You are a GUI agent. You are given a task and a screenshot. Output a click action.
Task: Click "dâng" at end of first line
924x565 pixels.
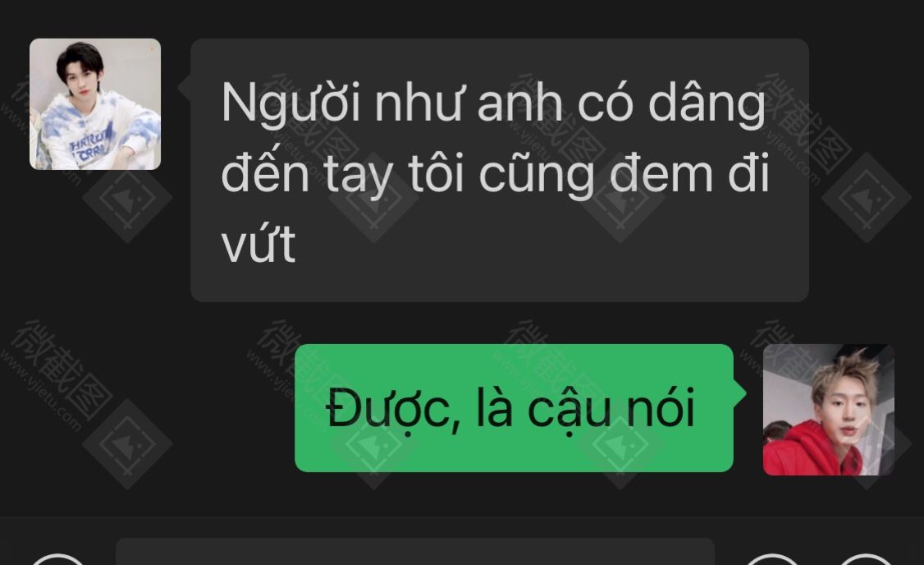point(707,103)
